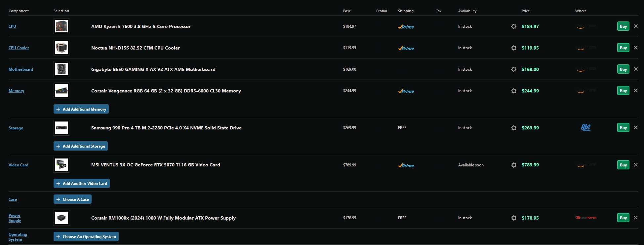The width and height of the screenshot is (644, 245).
Task: Open Gigabyte B650 GAMING X AX V2 name
Action: tap(153, 69)
